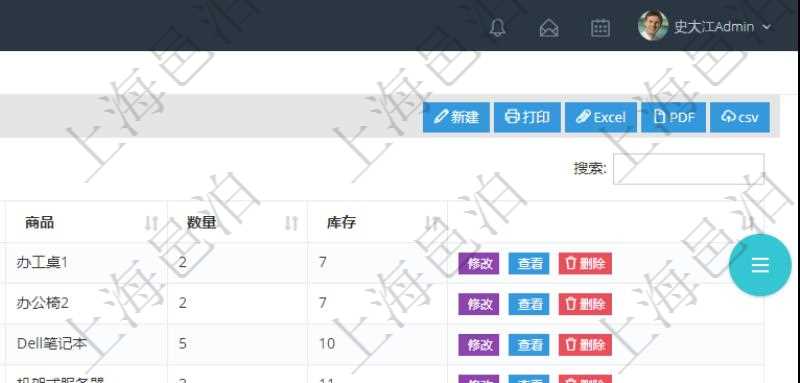Click 删除 for Dell笔记本 row
Image resolution: width=800 pixels, height=383 pixels.
click(x=585, y=345)
